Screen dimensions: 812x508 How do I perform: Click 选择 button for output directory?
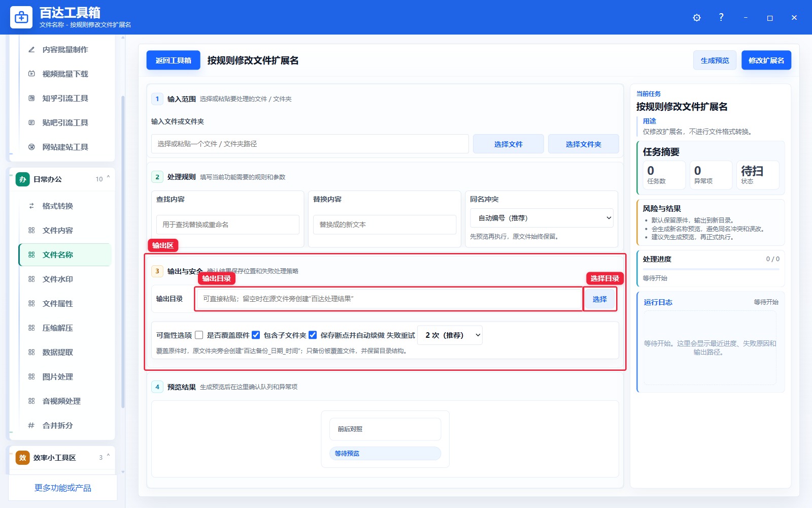[x=599, y=299]
